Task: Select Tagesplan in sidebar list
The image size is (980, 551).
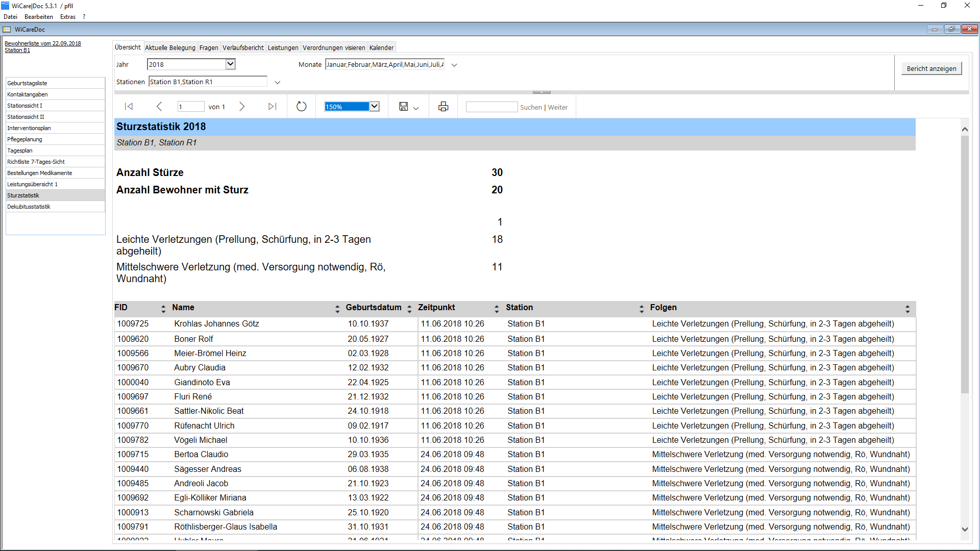Action: (x=56, y=151)
